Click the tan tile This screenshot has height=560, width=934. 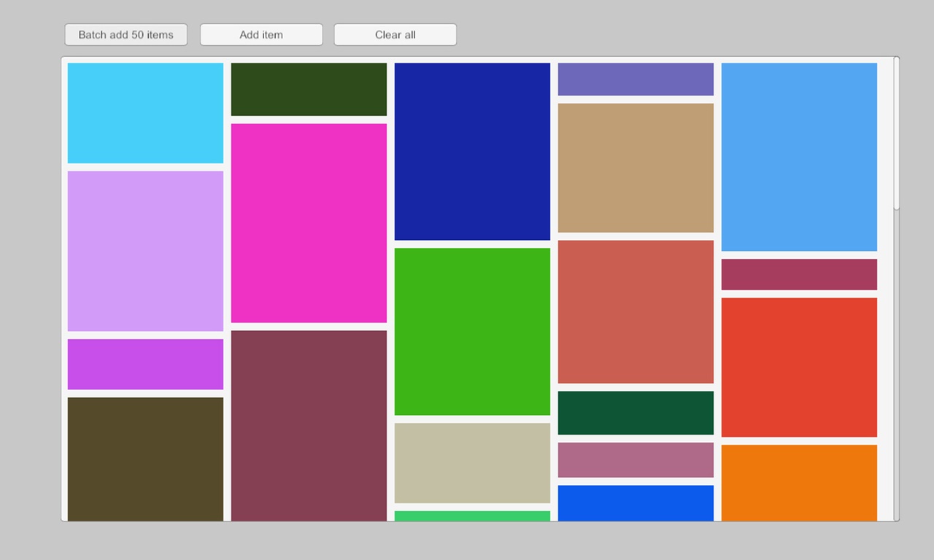pos(636,168)
